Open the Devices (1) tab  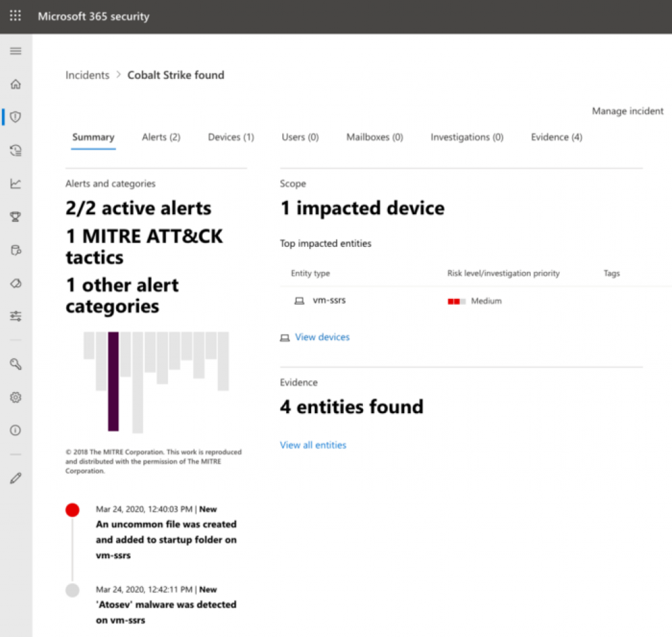pyautogui.click(x=231, y=137)
